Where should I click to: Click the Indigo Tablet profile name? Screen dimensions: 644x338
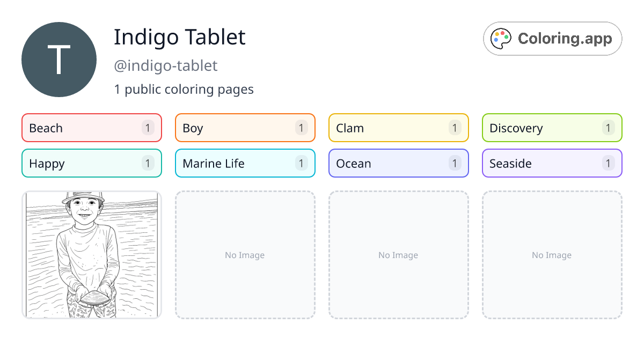(180, 37)
